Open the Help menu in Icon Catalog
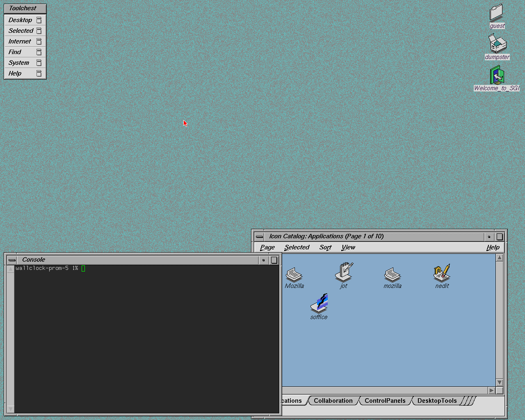 [493, 247]
